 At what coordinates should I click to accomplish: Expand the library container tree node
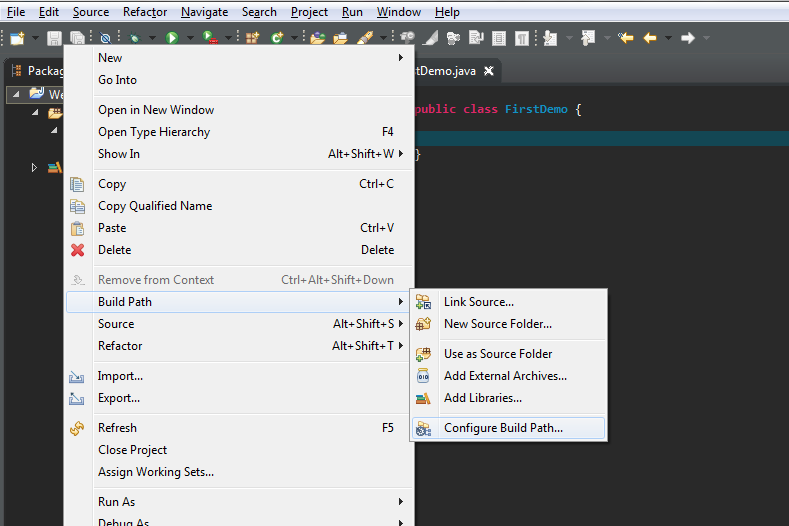coord(34,167)
